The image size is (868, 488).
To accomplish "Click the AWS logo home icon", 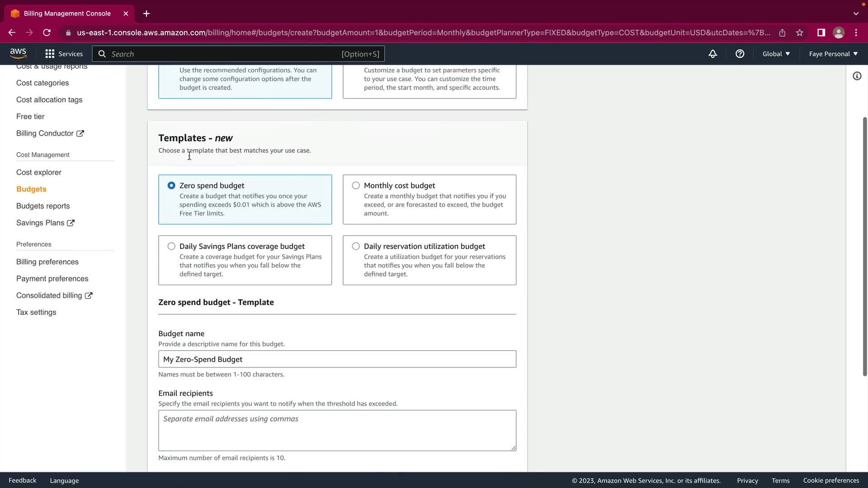I will [18, 53].
